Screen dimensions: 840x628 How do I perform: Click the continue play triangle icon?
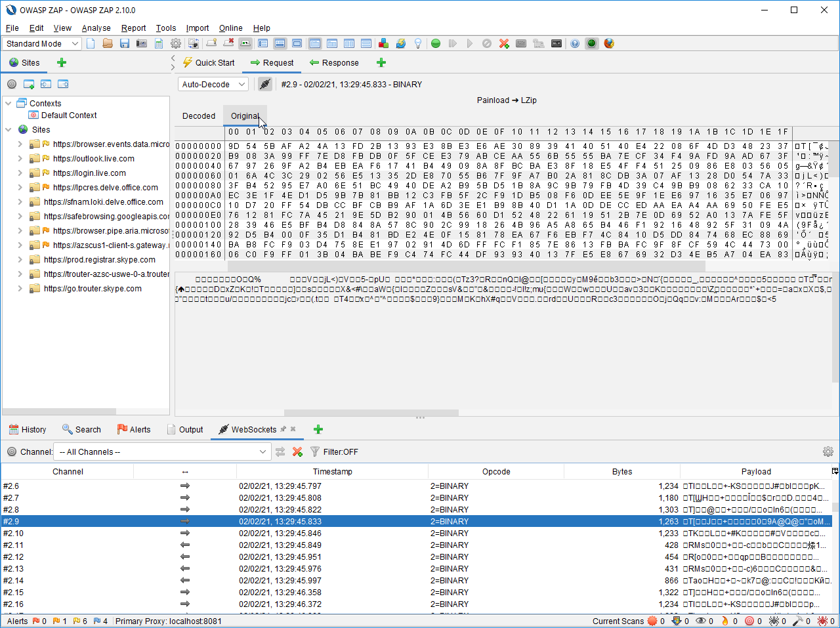click(x=470, y=43)
